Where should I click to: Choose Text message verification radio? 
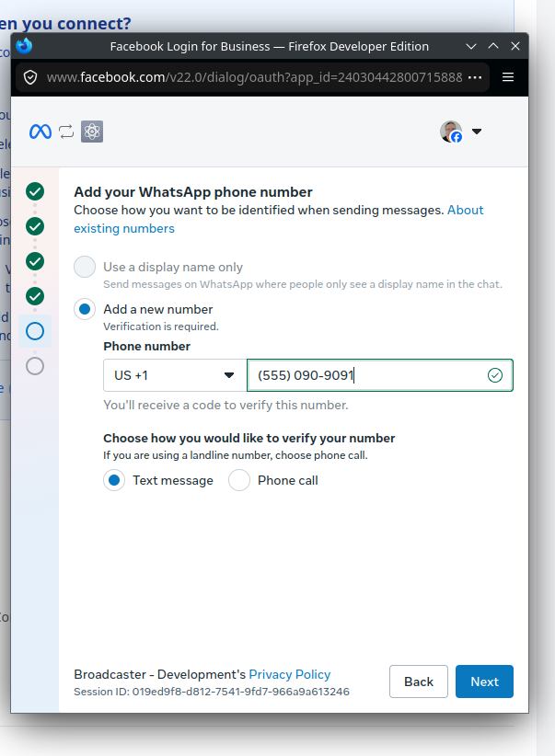tap(114, 480)
